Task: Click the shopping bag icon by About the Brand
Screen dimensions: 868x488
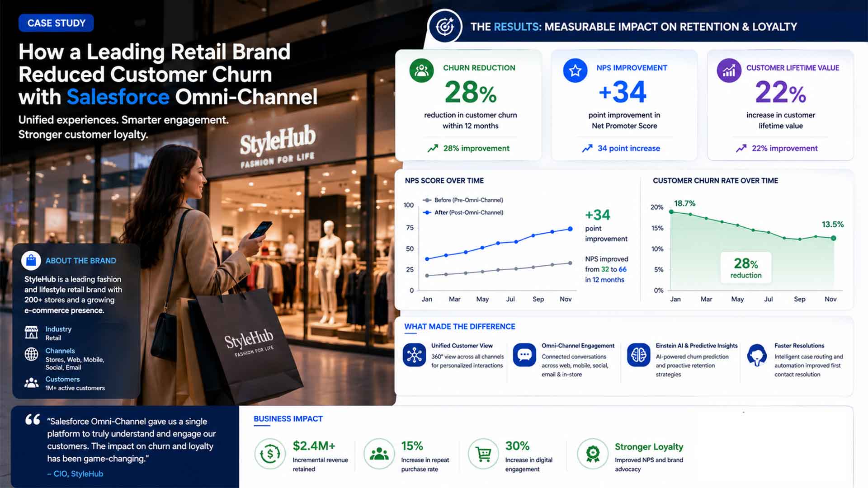Action: click(x=31, y=261)
